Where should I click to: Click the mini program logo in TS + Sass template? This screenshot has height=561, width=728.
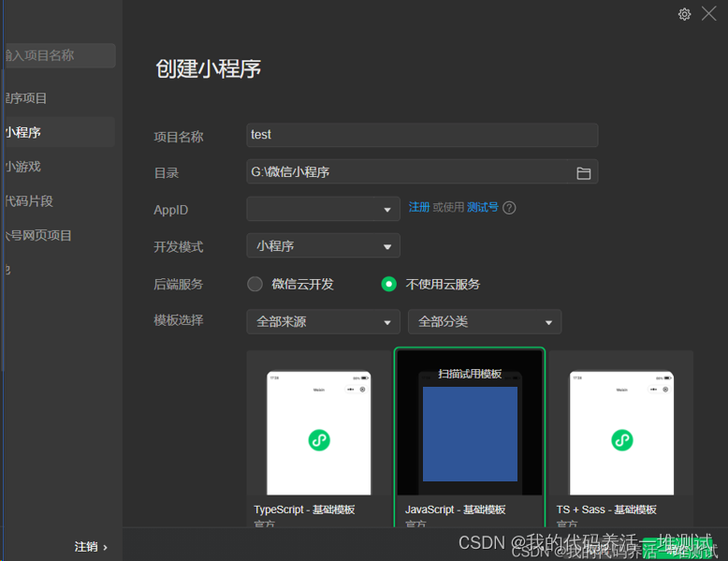pyautogui.click(x=621, y=440)
